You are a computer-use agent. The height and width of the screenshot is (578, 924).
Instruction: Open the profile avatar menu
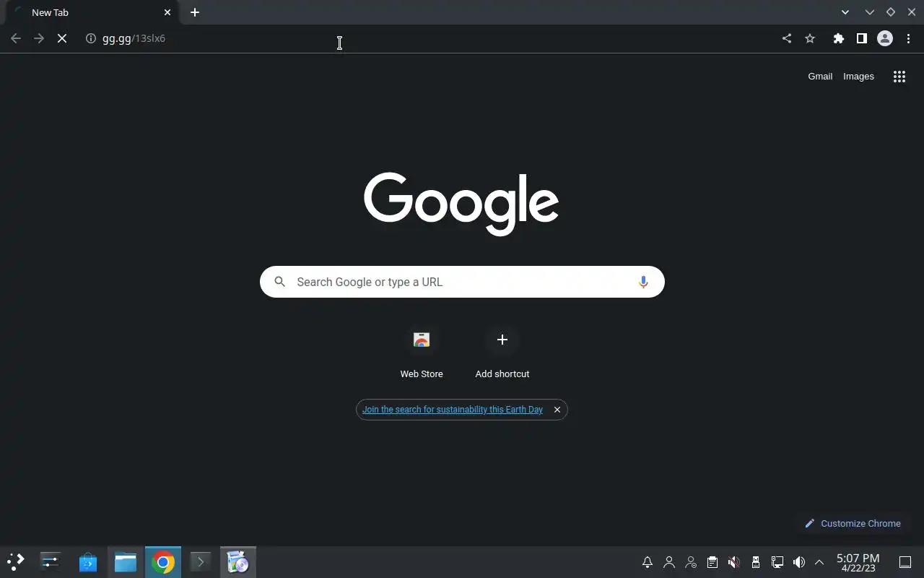(x=885, y=38)
